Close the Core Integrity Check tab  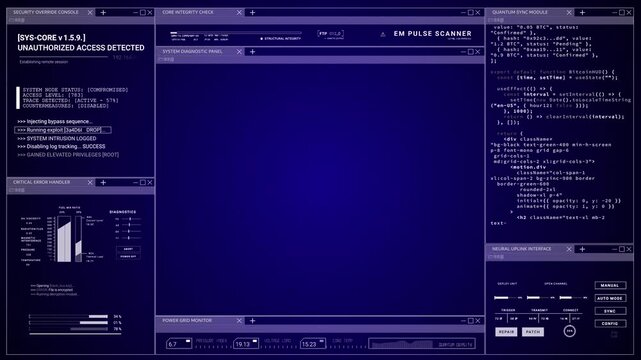pyautogui.click(x=239, y=13)
